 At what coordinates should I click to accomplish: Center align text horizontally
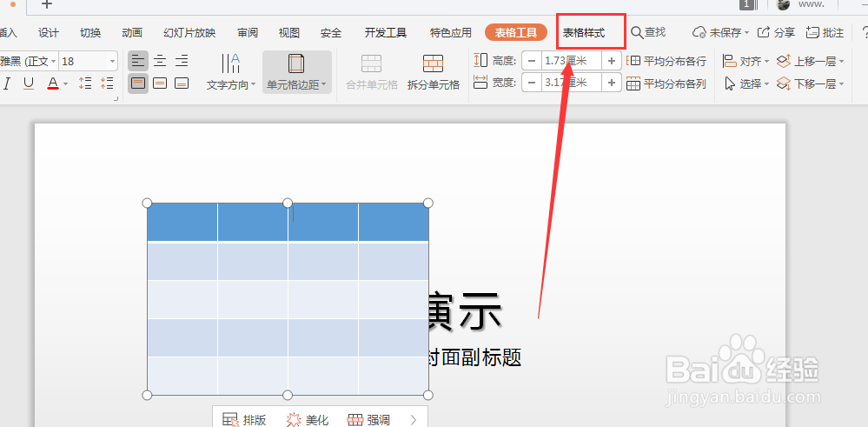160,61
